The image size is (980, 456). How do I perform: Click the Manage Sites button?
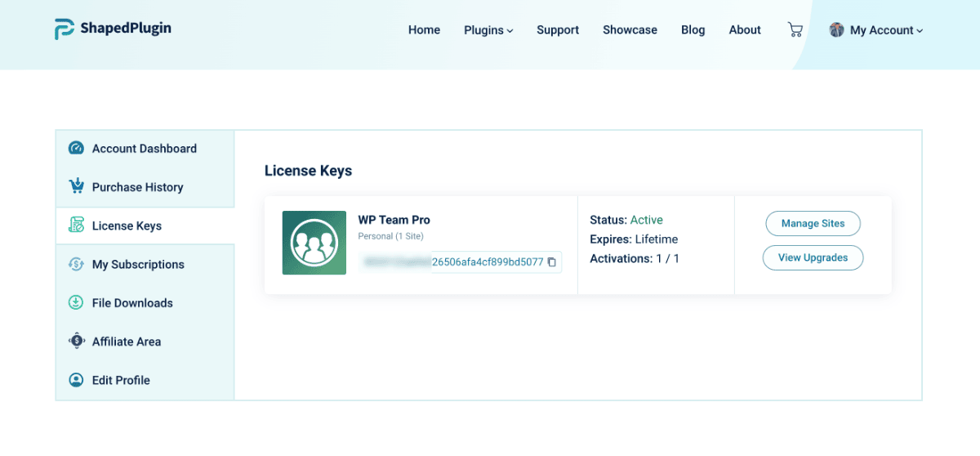click(x=813, y=223)
